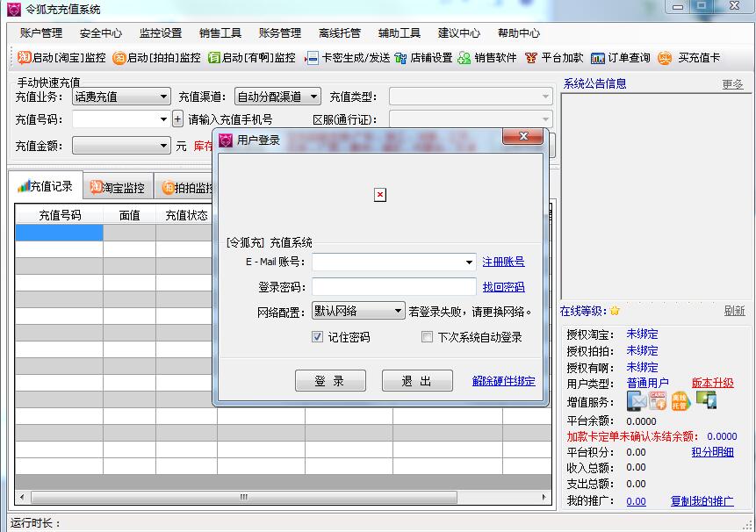Click the main window fox app icon

[14, 9]
